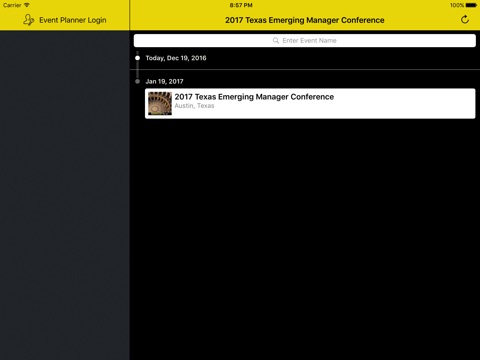The width and height of the screenshot is (480, 360).
Task: Select the Jan 19, 2017 timeline marker
Action: tap(137, 81)
